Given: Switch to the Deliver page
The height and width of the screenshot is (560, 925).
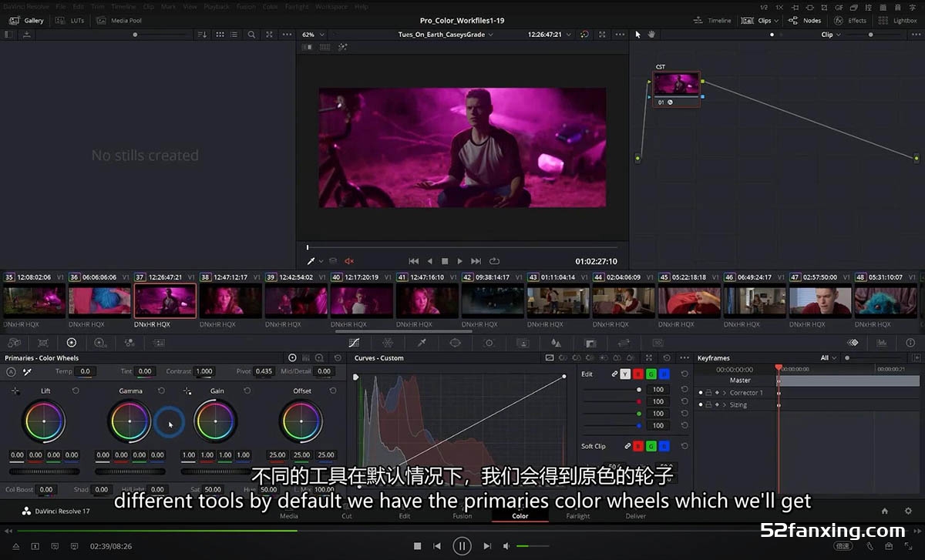Looking at the screenshot, I should [x=636, y=516].
